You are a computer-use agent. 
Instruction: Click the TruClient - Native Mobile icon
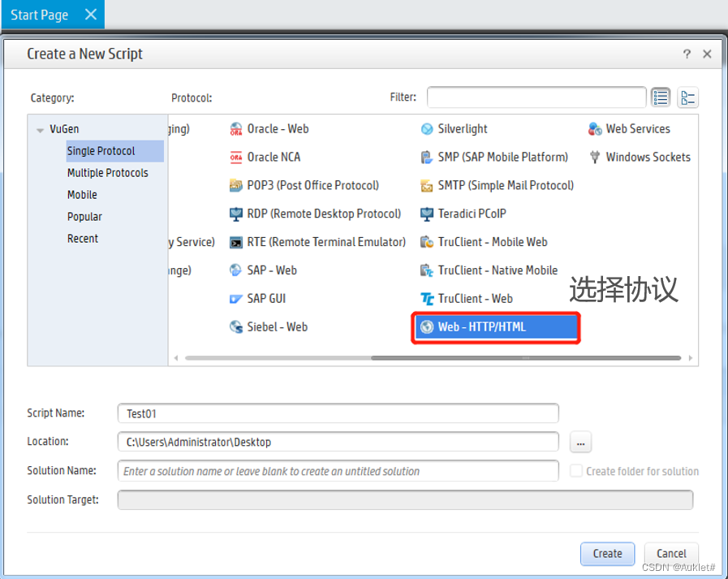(x=427, y=270)
